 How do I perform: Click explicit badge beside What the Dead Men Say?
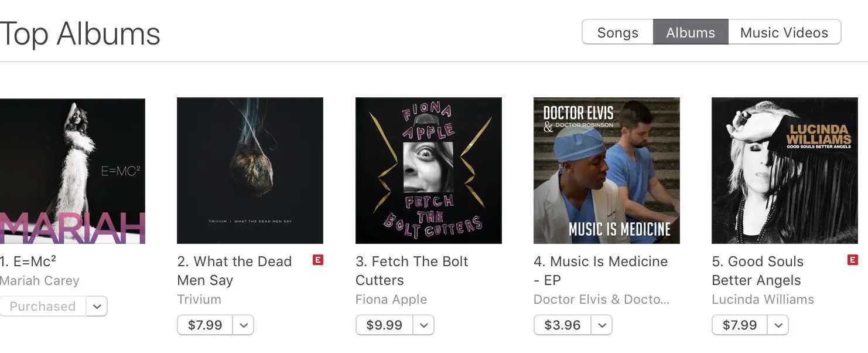(318, 260)
